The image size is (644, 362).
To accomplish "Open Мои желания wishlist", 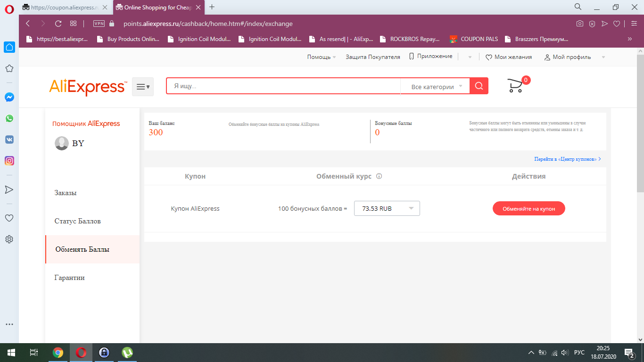I will point(509,57).
